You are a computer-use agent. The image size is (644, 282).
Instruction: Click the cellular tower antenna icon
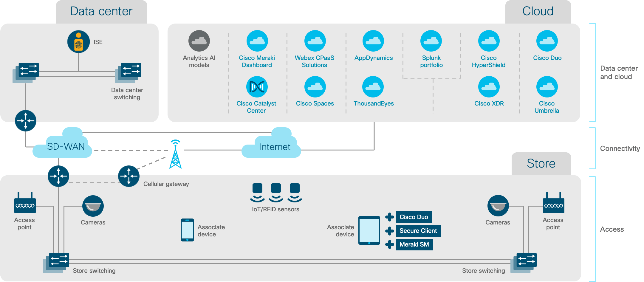(x=175, y=154)
